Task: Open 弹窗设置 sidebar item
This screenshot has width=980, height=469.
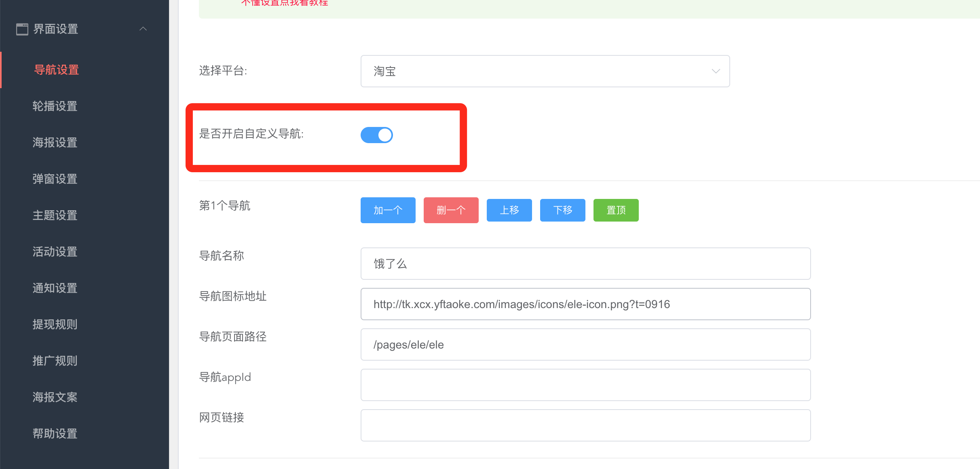Action: click(x=55, y=179)
